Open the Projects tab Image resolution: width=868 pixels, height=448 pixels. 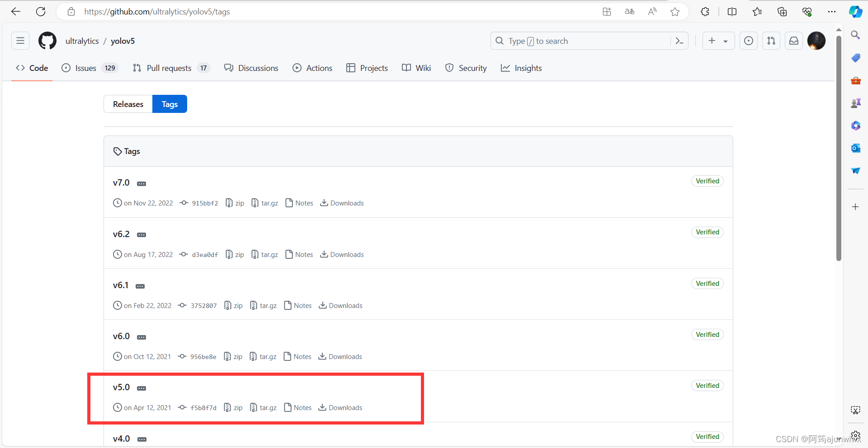pyautogui.click(x=367, y=68)
